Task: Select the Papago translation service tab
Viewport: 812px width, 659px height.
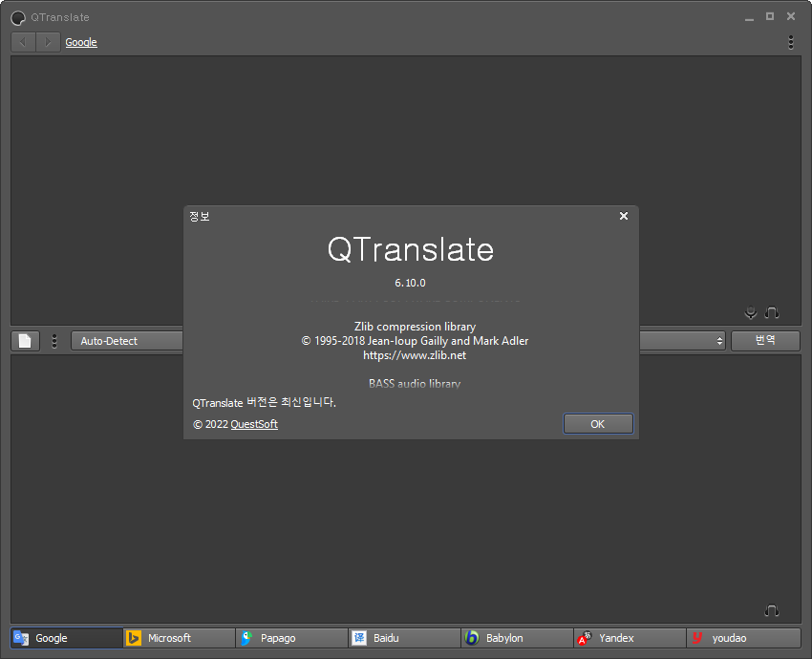Action: tap(292, 638)
